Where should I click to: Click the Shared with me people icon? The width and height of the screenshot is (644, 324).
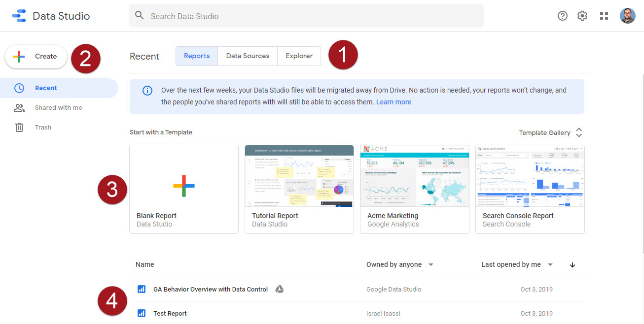19,108
